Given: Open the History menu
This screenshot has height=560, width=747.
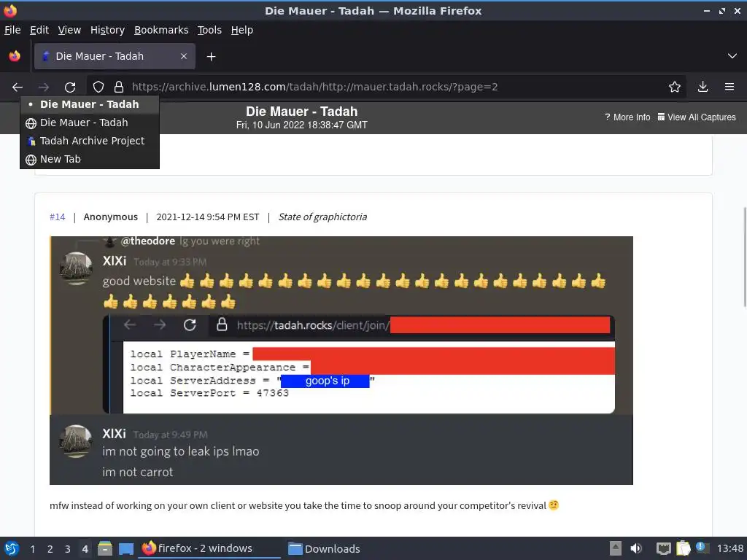Looking at the screenshot, I should pos(108,30).
